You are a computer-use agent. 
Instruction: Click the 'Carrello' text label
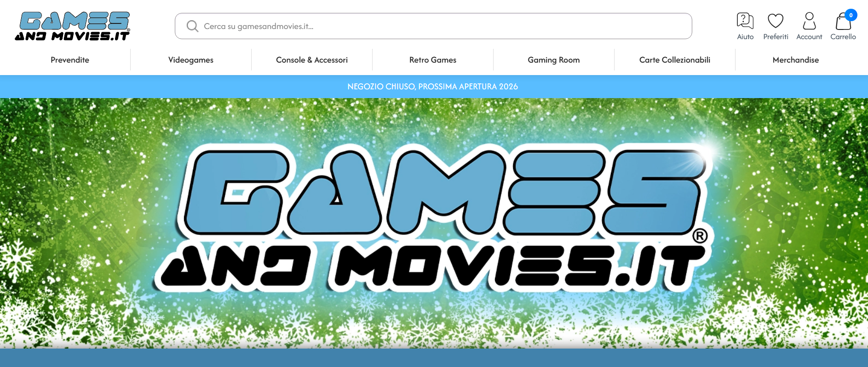[x=843, y=37]
